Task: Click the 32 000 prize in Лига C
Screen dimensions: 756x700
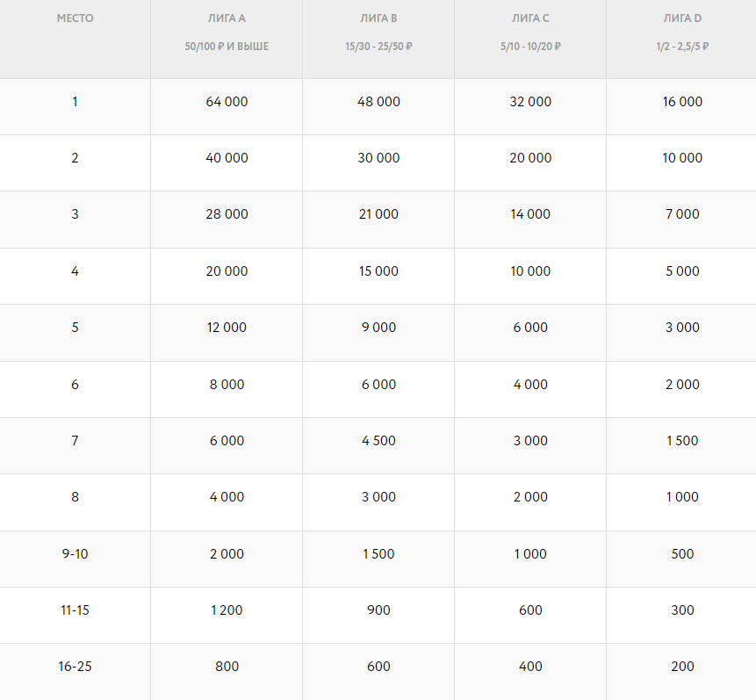Action: (530, 102)
